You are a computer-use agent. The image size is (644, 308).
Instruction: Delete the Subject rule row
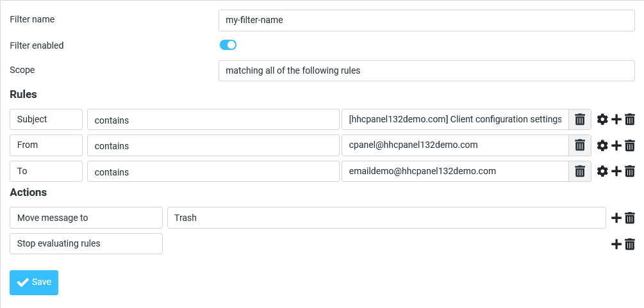(630, 119)
